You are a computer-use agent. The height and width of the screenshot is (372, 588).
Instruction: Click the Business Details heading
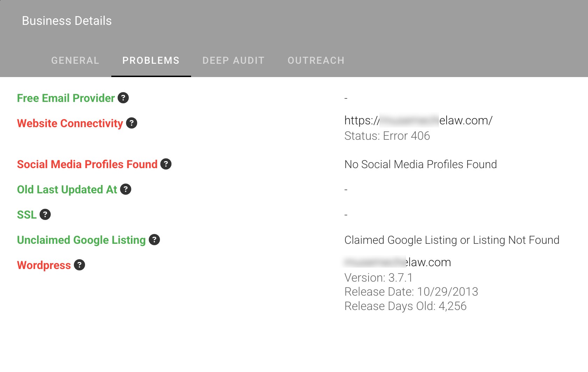coord(67,21)
